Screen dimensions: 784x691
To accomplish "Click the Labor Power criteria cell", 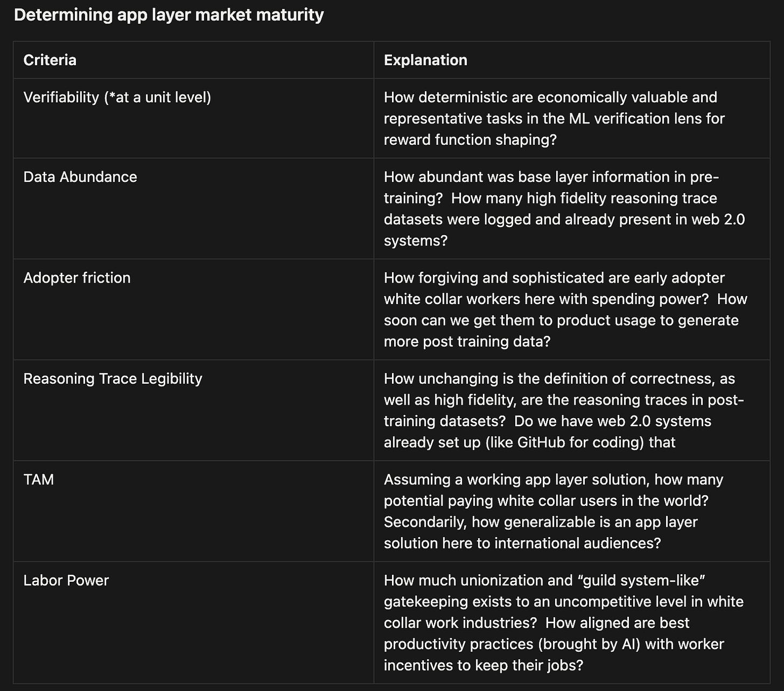I will 194,623.
